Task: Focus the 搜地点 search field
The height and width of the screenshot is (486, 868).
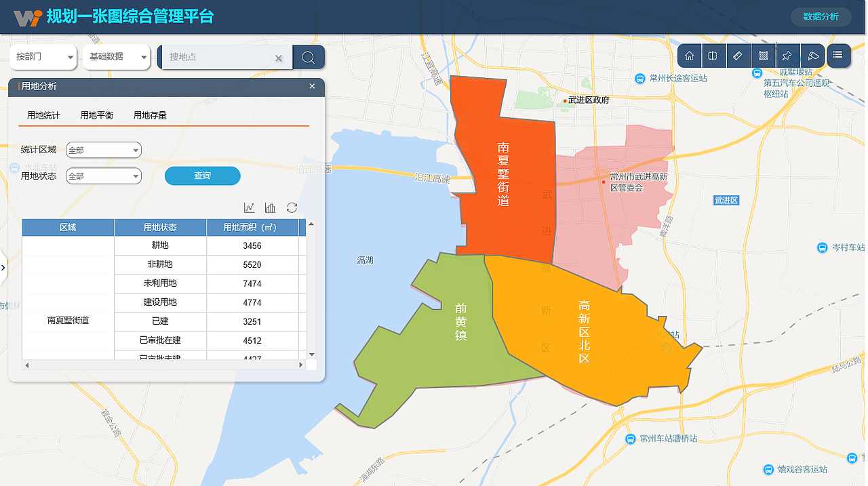Action: tap(217, 57)
